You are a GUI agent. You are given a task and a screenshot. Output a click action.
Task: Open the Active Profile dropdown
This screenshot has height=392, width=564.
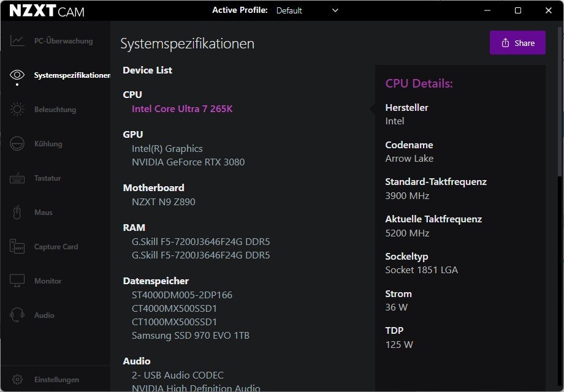[308, 10]
